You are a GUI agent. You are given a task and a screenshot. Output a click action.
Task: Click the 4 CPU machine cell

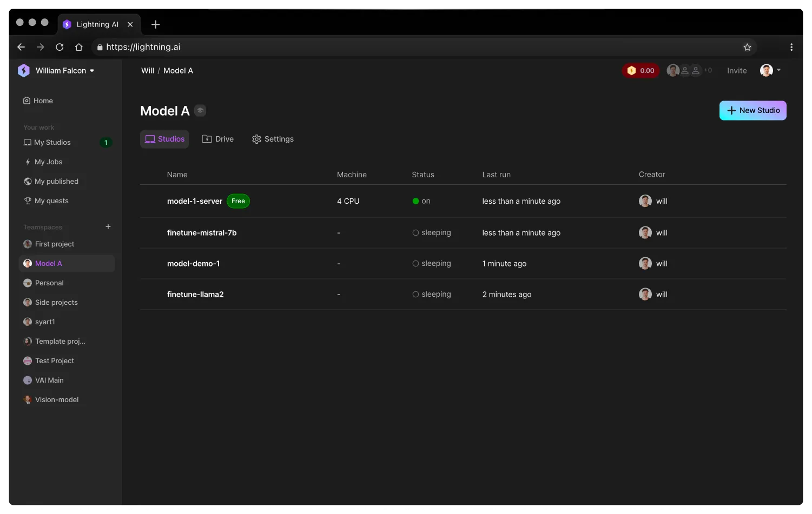pyautogui.click(x=348, y=202)
